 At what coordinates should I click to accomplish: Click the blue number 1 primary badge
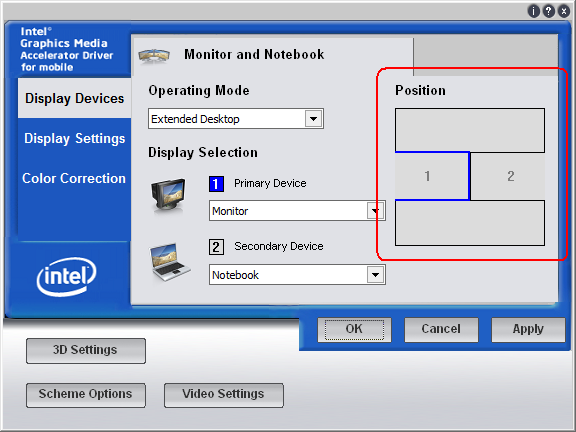pyautogui.click(x=216, y=184)
